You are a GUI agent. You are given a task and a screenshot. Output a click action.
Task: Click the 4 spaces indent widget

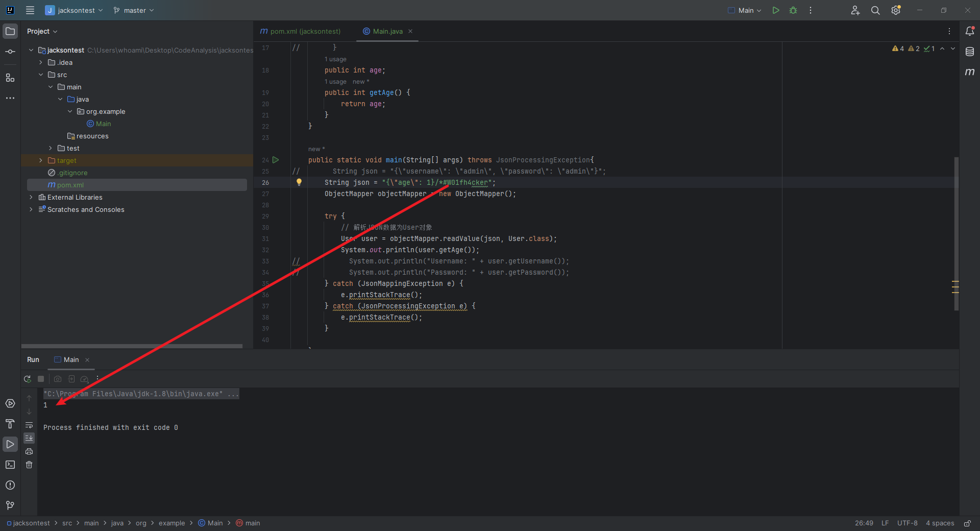click(940, 523)
